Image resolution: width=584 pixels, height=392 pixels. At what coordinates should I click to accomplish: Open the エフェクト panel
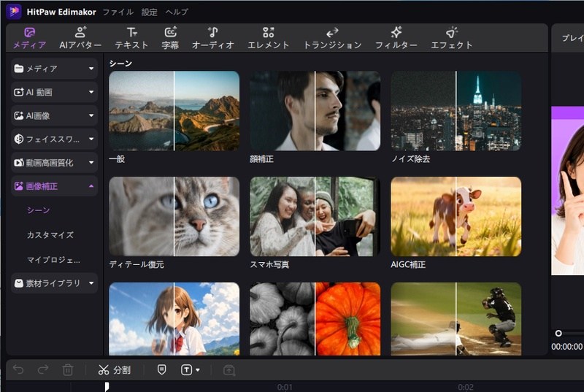pos(451,38)
